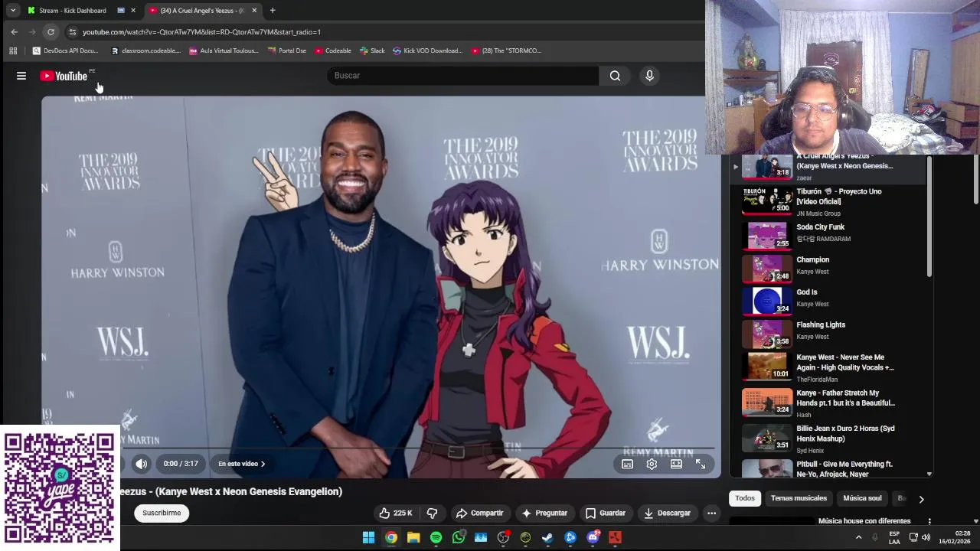Select the Temas musicales chip
The image size is (980, 551).
[799, 498]
